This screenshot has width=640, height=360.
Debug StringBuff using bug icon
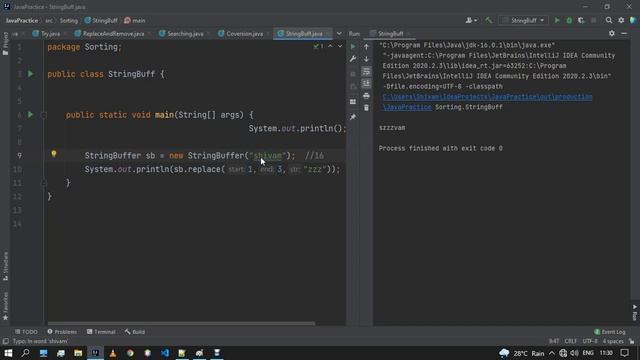coord(569,20)
